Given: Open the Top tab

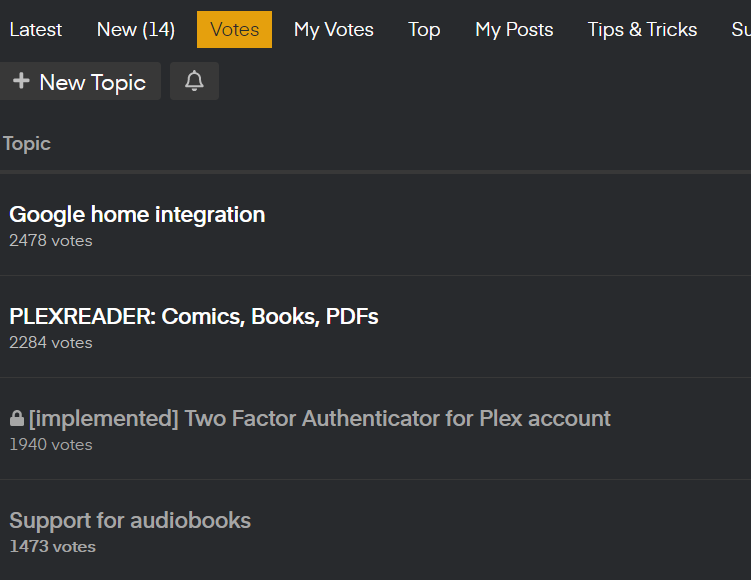Looking at the screenshot, I should (x=424, y=30).
